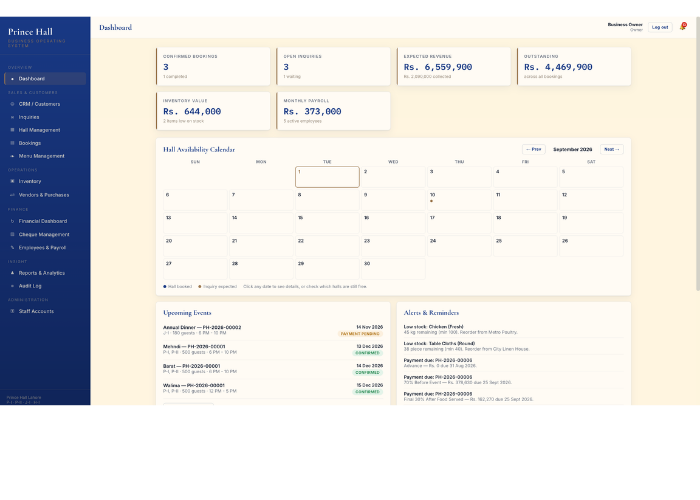
Task: Open the notifications bell icon
Action: point(683,27)
